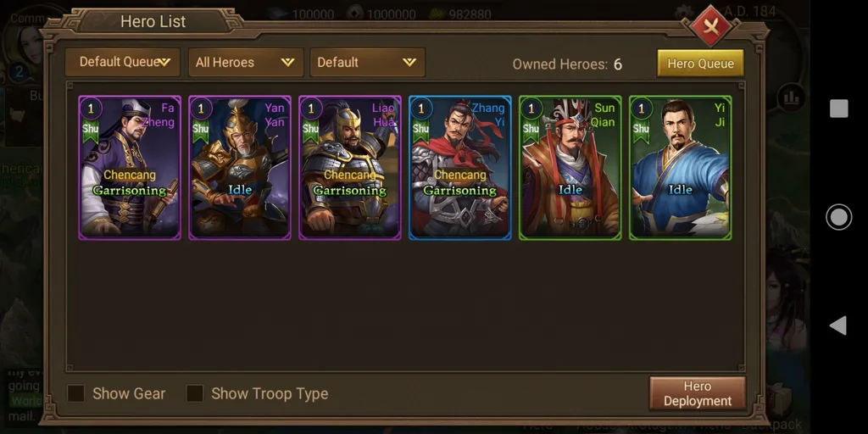The image size is (868, 434).
Task: Tap Fa Zheng's level 1 badge
Action: (x=91, y=108)
